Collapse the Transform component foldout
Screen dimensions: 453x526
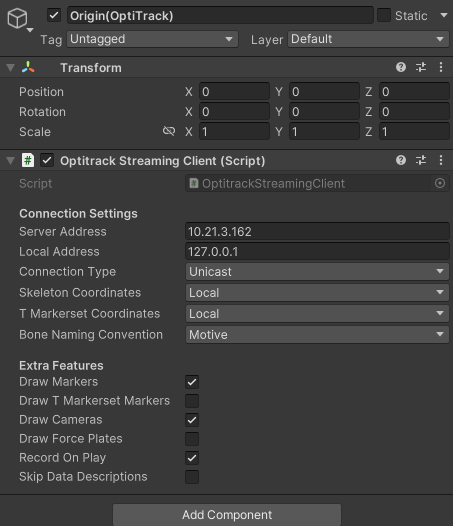point(10,68)
